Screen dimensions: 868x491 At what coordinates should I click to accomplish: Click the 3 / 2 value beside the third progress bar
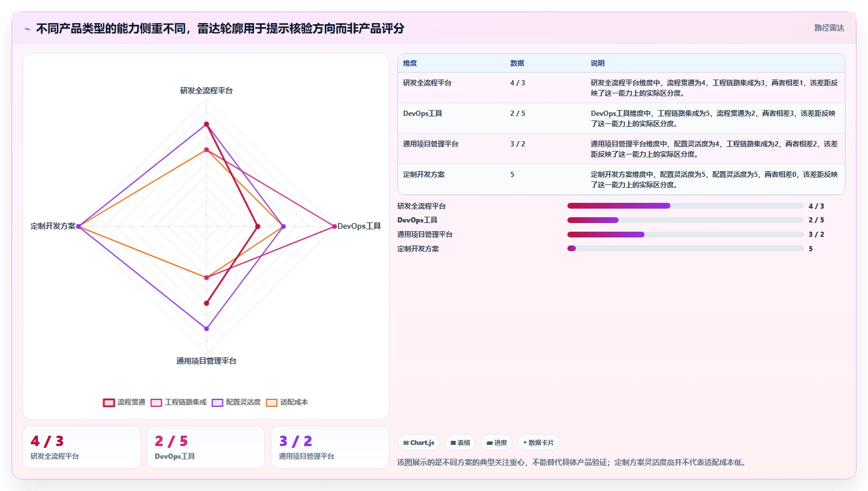point(816,235)
